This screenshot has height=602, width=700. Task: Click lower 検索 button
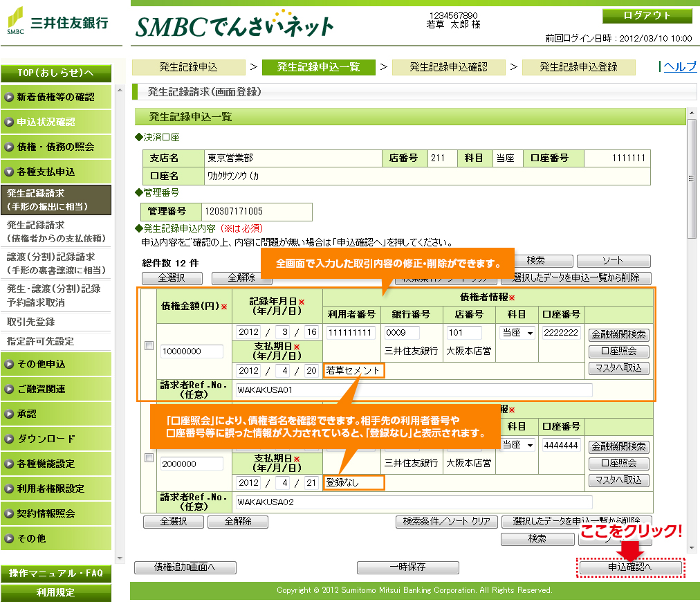537,539
